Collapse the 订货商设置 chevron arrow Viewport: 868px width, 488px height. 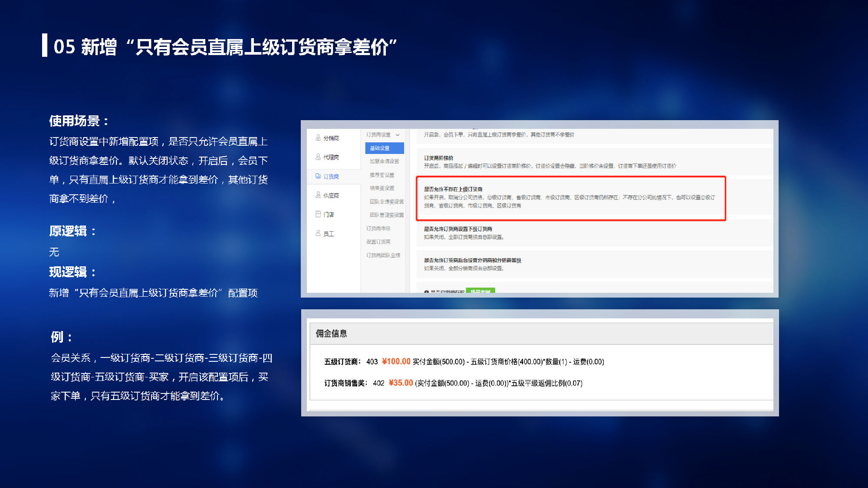pyautogui.click(x=398, y=135)
